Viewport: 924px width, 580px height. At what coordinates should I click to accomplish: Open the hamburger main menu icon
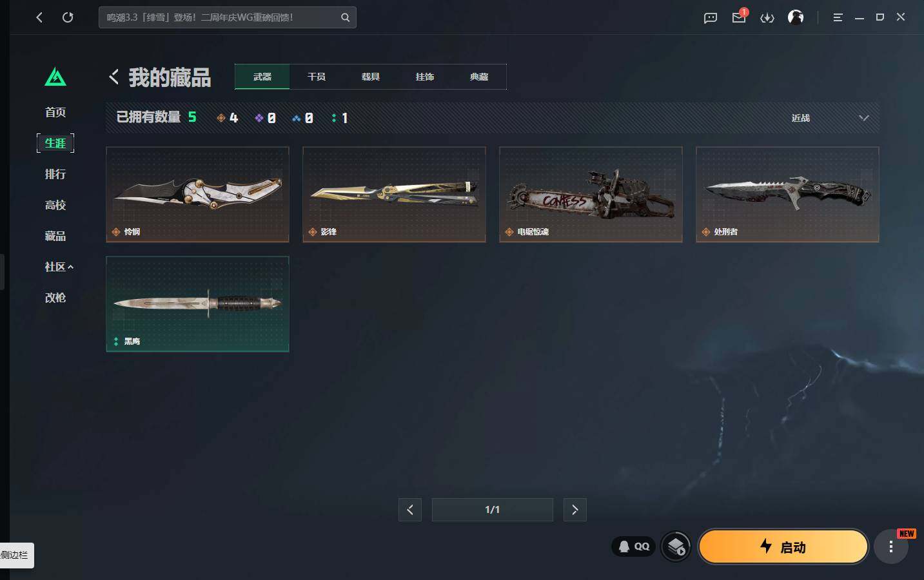coord(838,17)
